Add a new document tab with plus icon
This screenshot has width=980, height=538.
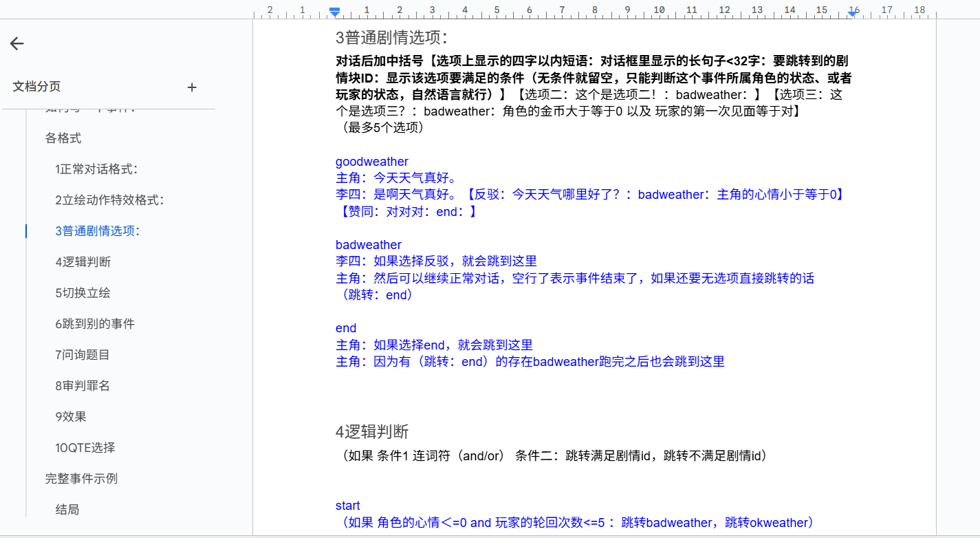click(x=192, y=87)
